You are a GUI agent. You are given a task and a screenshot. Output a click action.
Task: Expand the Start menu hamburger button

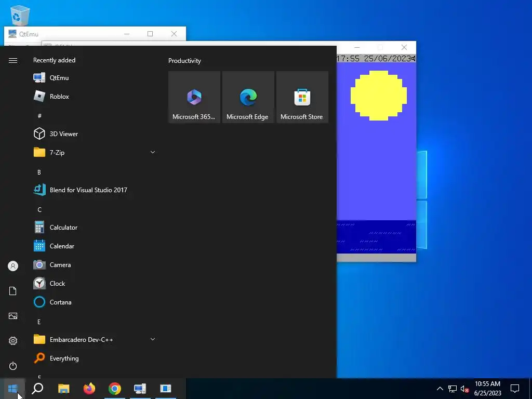[13, 60]
